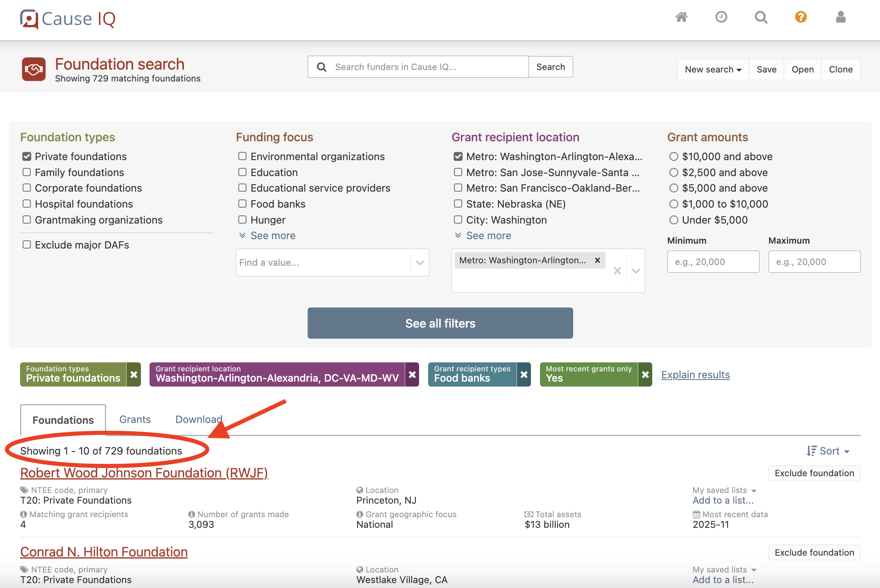This screenshot has width=880, height=588.
Task: Click the Search button
Action: pos(551,67)
